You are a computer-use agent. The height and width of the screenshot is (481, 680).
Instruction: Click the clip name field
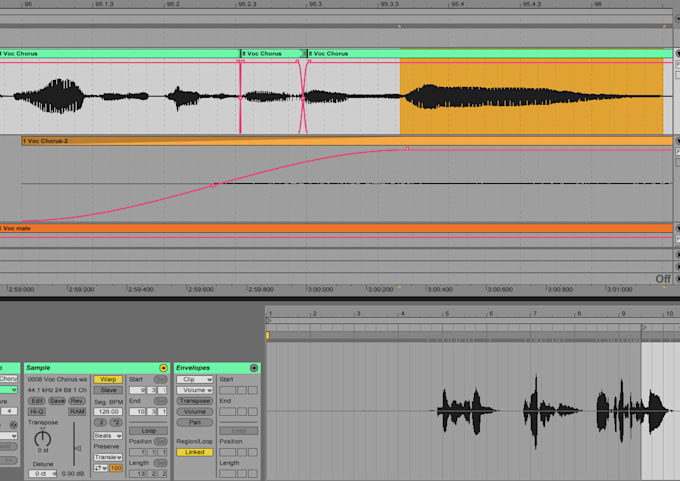8,379
